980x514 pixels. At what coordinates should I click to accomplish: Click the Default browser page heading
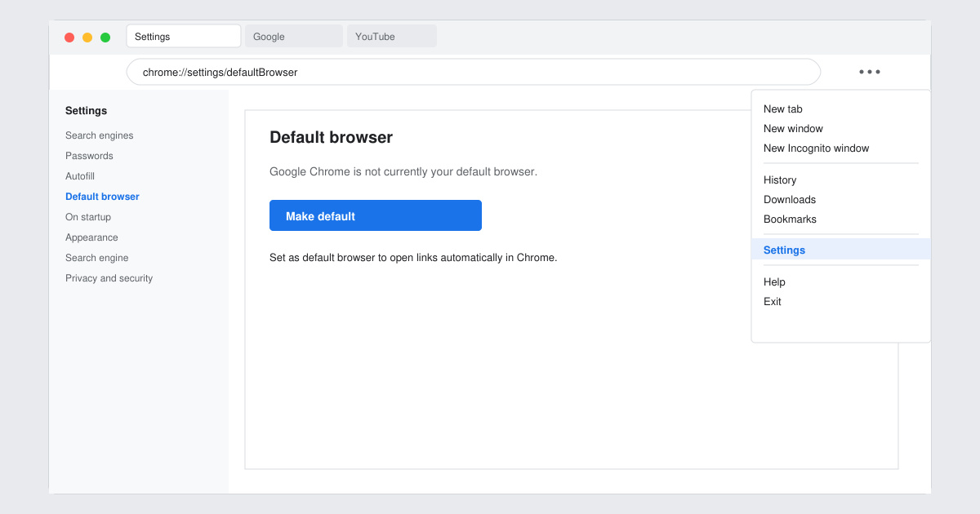331,137
